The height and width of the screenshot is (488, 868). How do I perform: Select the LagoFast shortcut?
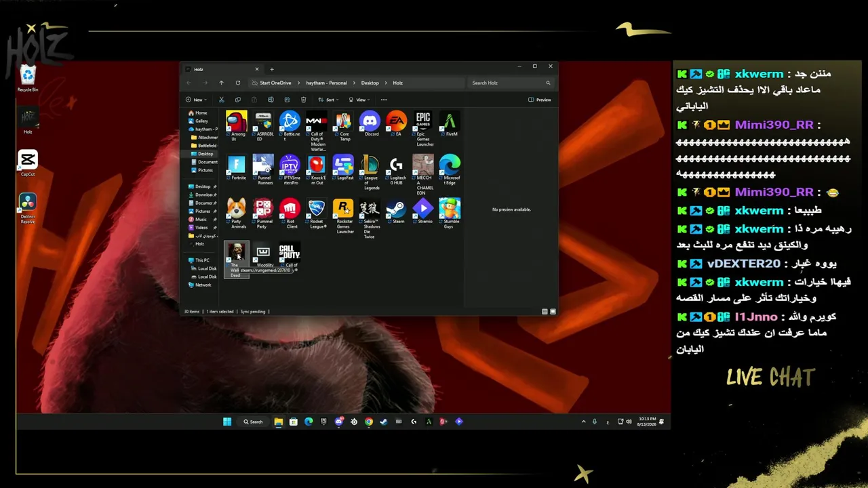[344, 167]
